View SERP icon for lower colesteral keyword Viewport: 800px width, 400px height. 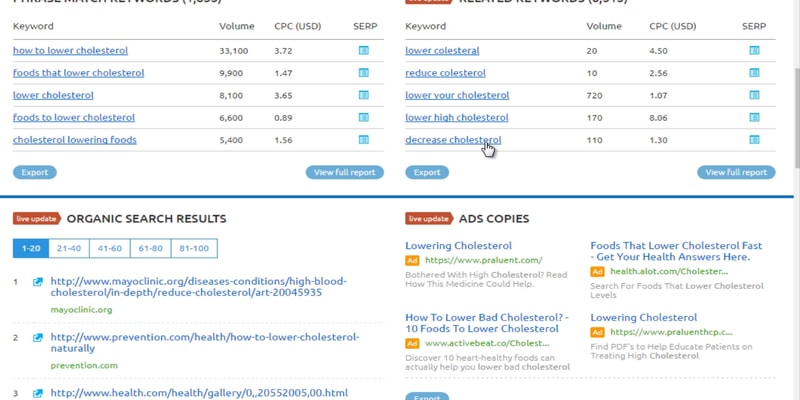pos(755,50)
